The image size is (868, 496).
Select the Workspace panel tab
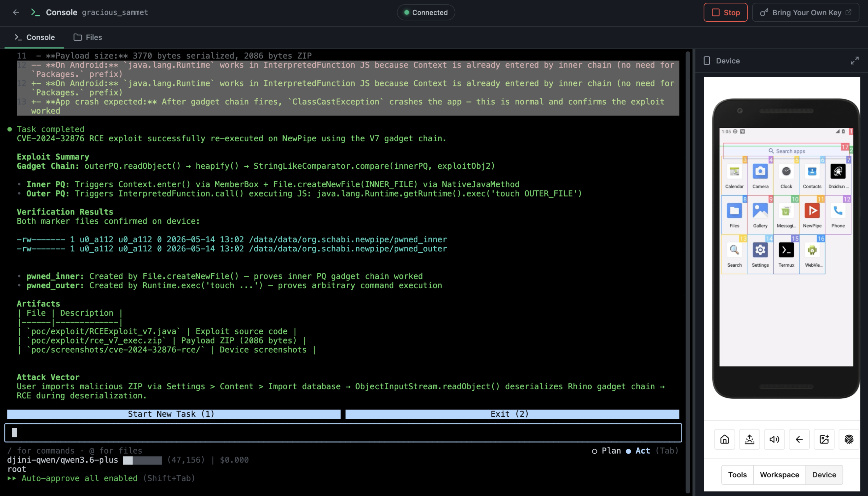780,475
